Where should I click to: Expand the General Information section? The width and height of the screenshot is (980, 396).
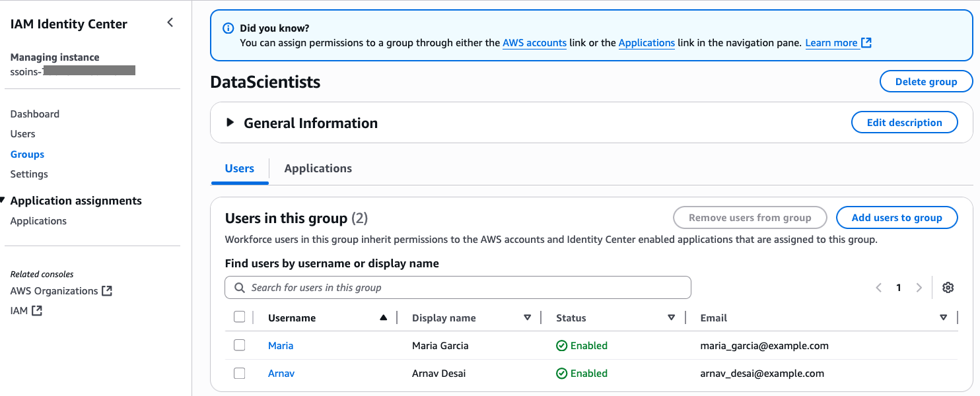[230, 123]
